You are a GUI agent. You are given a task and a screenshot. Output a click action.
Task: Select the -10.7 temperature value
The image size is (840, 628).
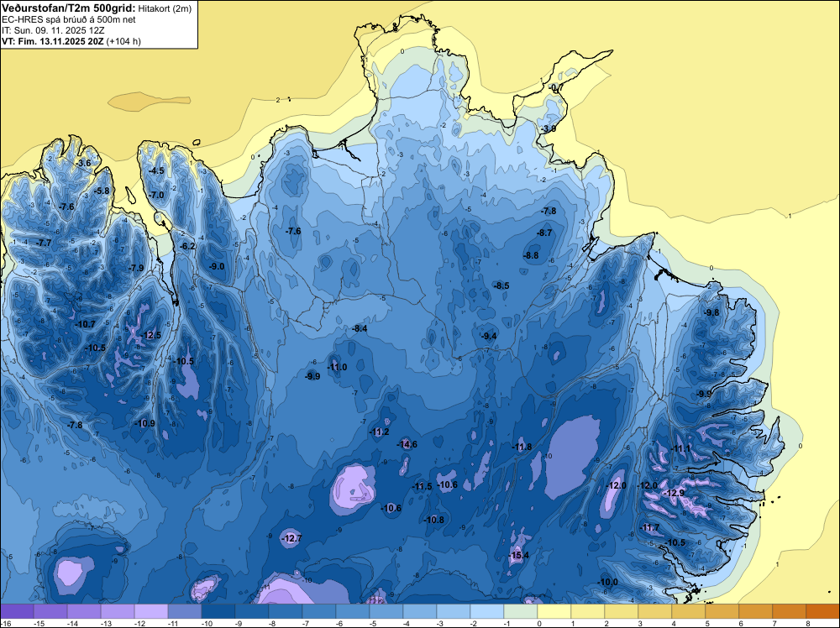click(x=85, y=324)
